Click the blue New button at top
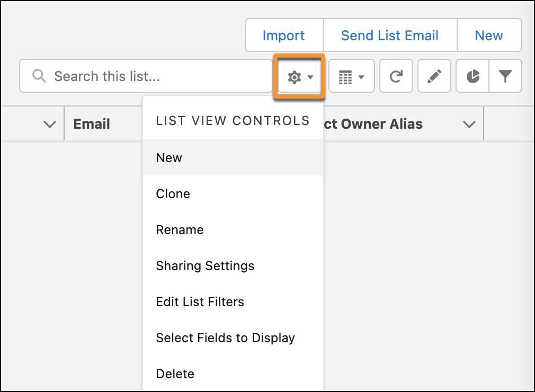The image size is (535, 392). click(x=489, y=35)
